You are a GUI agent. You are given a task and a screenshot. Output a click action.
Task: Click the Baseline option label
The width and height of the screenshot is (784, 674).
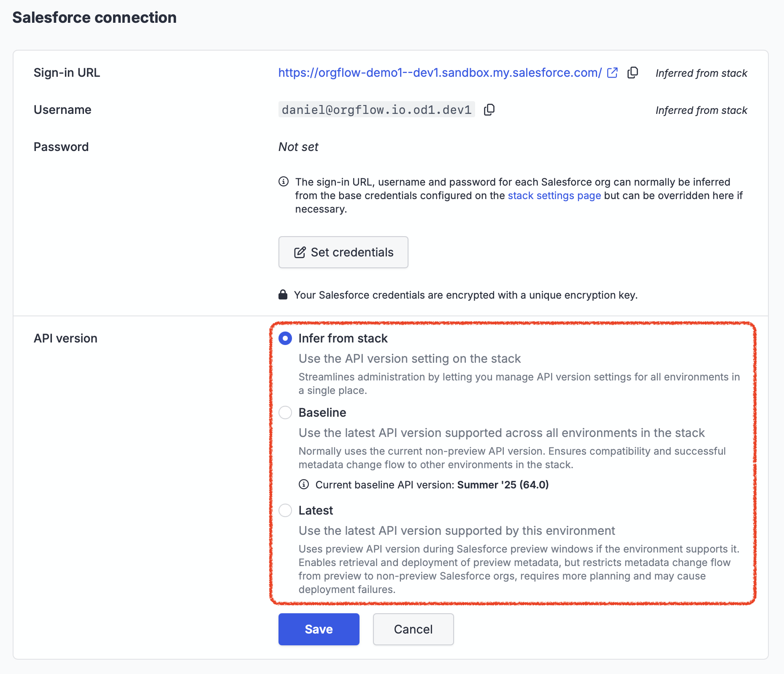(x=322, y=412)
